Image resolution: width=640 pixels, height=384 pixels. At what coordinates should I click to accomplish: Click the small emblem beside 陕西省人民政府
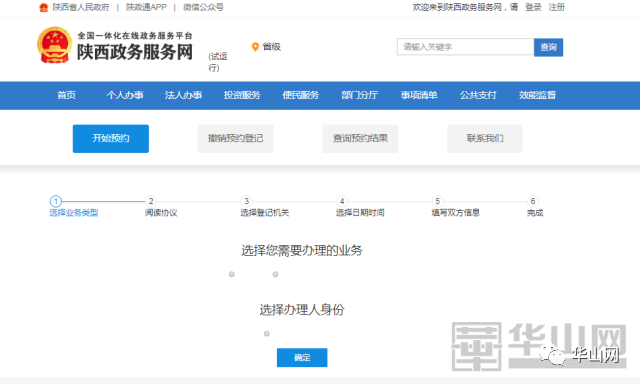pyautogui.click(x=44, y=7)
